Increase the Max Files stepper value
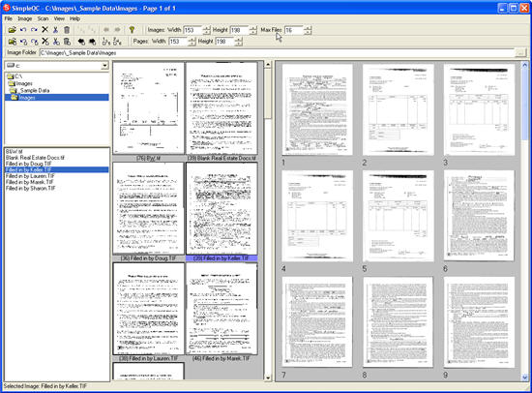Screen dimensions: 532x393 point(308,28)
